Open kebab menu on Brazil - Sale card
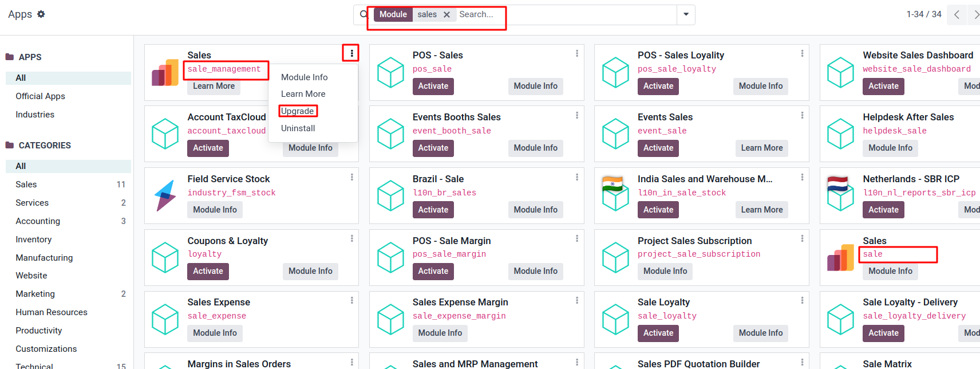Viewport: 980px width, 369px height. 576,177
